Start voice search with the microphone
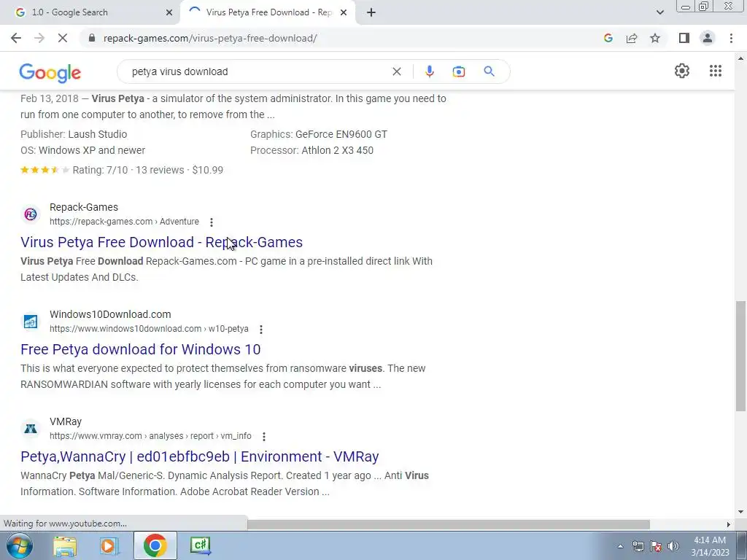Image resolution: width=747 pixels, height=560 pixels. pos(429,71)
